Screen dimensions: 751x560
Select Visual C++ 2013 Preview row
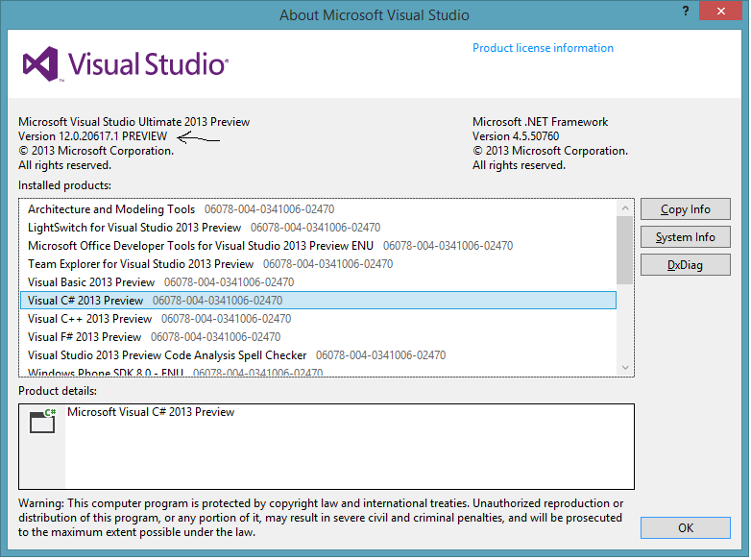(x=318, y=319)
